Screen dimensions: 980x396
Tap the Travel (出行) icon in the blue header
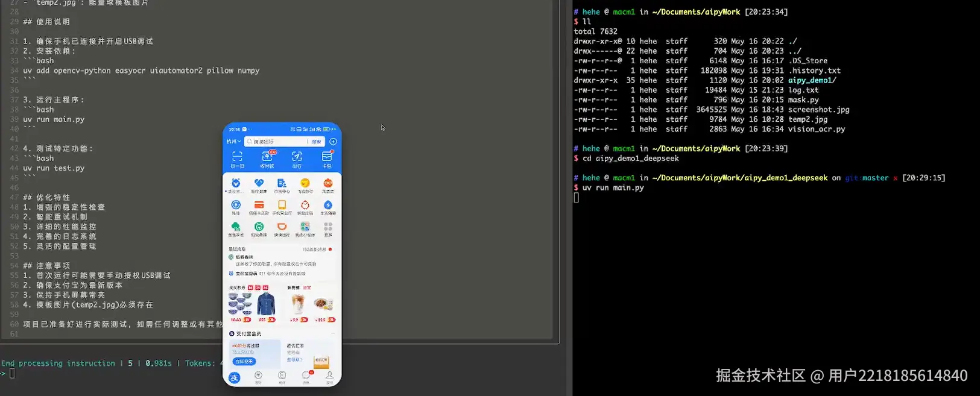tap(297, 157)
